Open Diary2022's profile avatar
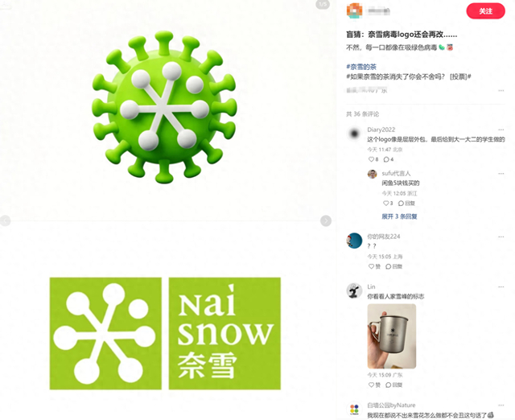515x420 pixels. point(354,134)
